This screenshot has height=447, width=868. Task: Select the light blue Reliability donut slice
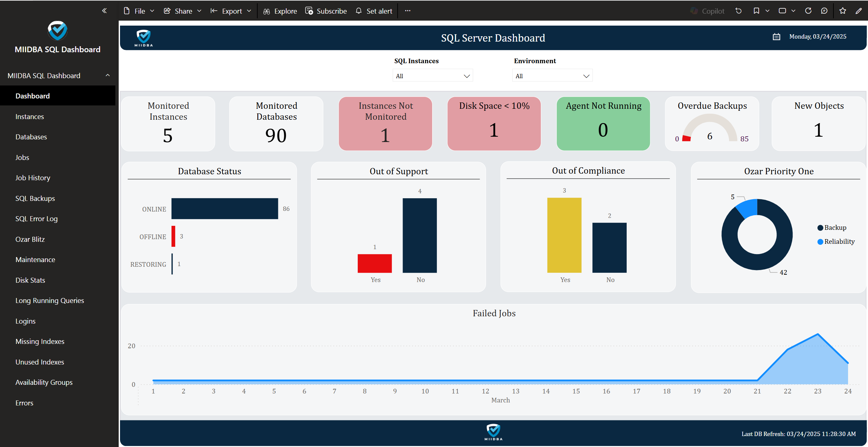click(748, 208)
